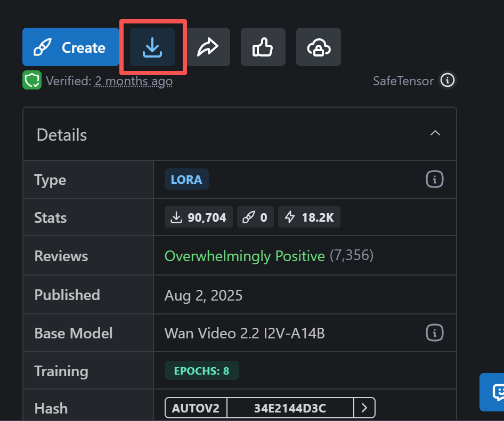Click the "2 months ago" verified link
The height and width of the screenshot is (421, 504).
click(133, 81)
